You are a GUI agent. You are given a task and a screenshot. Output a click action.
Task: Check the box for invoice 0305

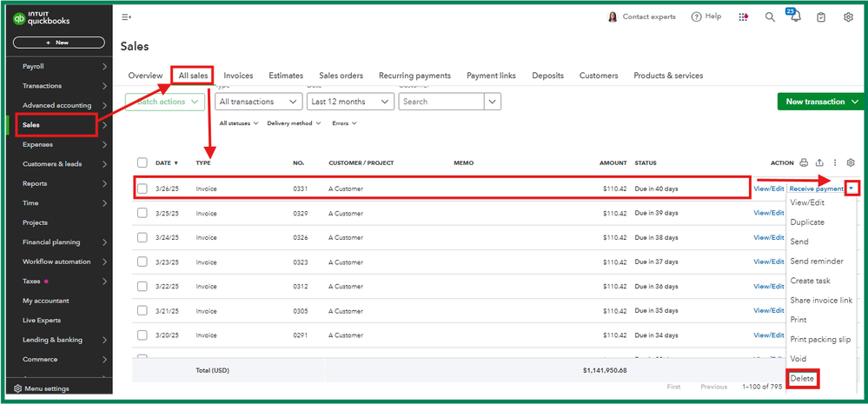(142, 310)
